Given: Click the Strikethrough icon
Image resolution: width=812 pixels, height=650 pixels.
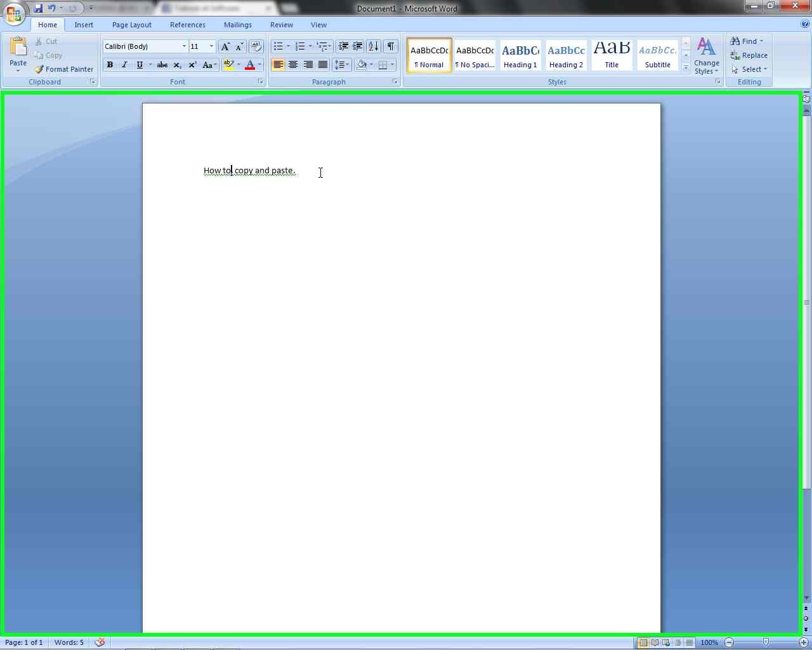Looking at the screenshot, I should coord(162,65).
